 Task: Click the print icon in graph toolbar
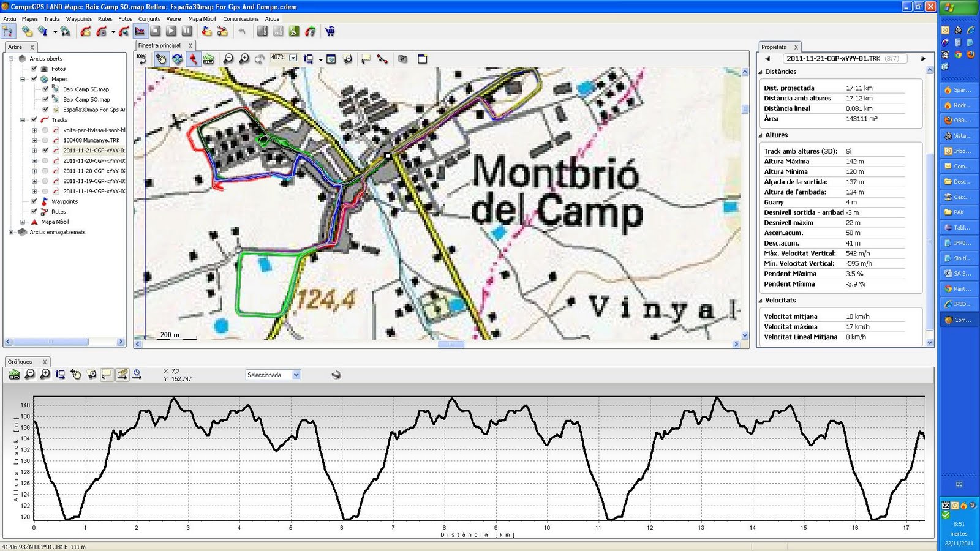tap(336, 375)
